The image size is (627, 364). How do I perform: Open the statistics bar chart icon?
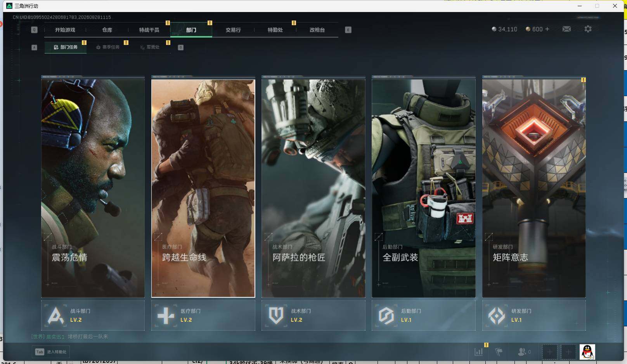pos(479,352)
